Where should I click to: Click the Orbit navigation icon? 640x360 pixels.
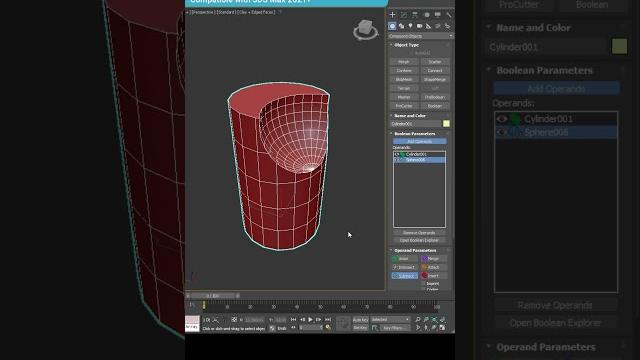[434, 327]
